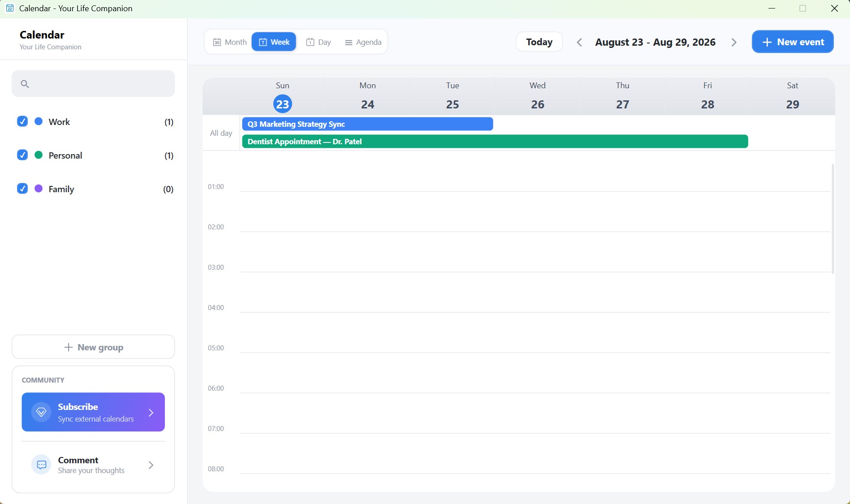Click the 01:00 time label
Viewport: 850px width, 504px height.
(x=216, y=186)
